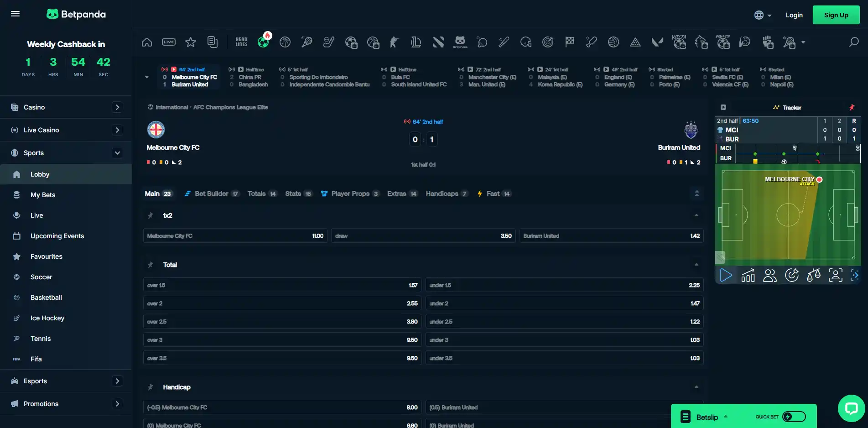Switch to live video stream icon in the Tracker header

point(723,108)
